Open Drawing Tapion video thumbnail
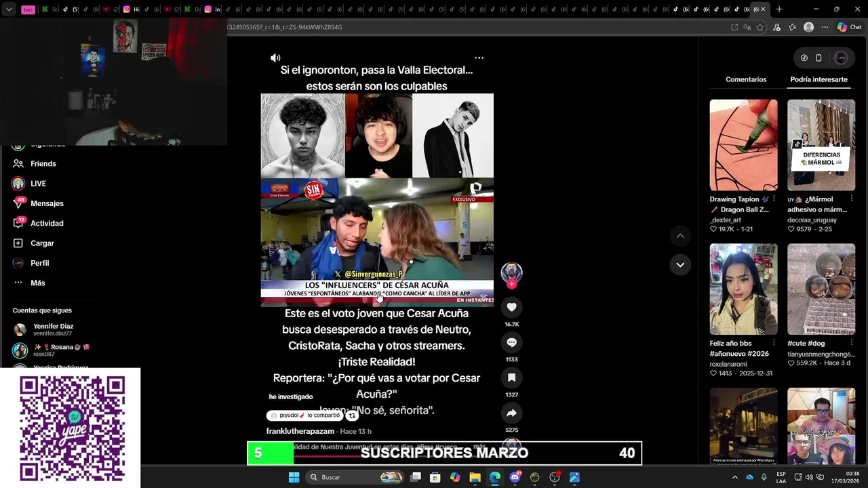 [x=743, y=145]
